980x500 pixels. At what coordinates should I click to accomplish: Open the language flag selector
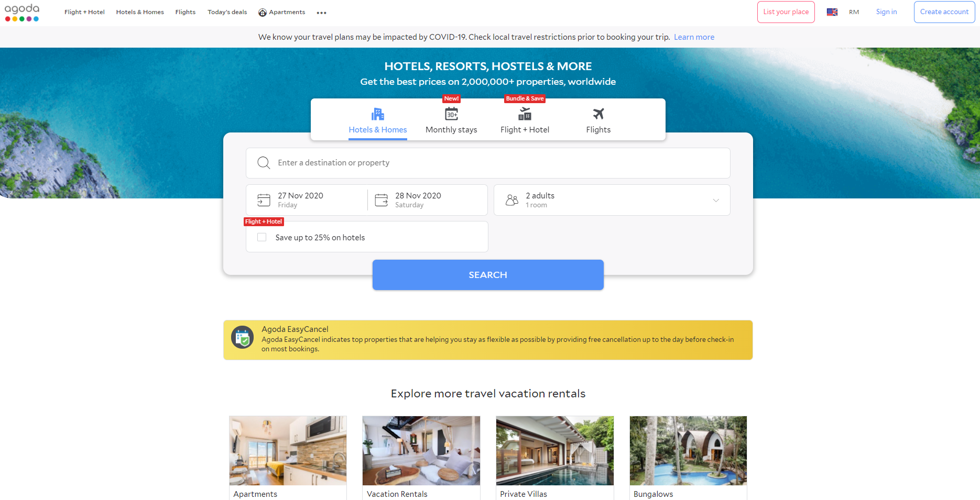point(832,12)
